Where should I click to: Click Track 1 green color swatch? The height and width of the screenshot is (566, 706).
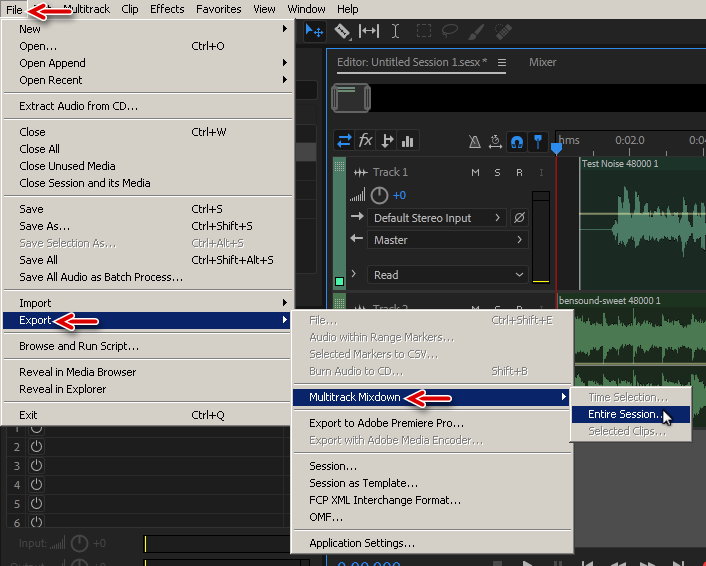tap(339, 281)
